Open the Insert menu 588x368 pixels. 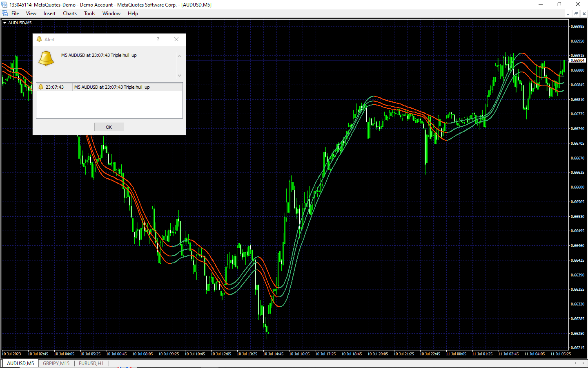49,13
